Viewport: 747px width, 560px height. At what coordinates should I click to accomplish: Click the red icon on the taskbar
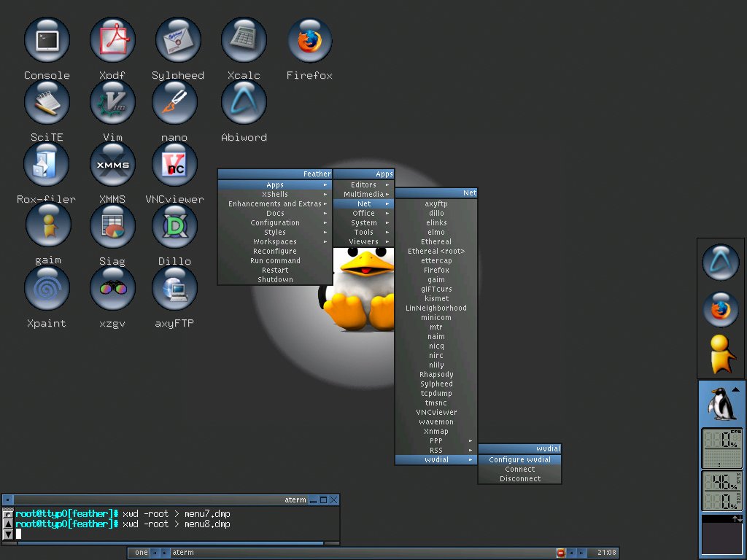tap(560, 553)
